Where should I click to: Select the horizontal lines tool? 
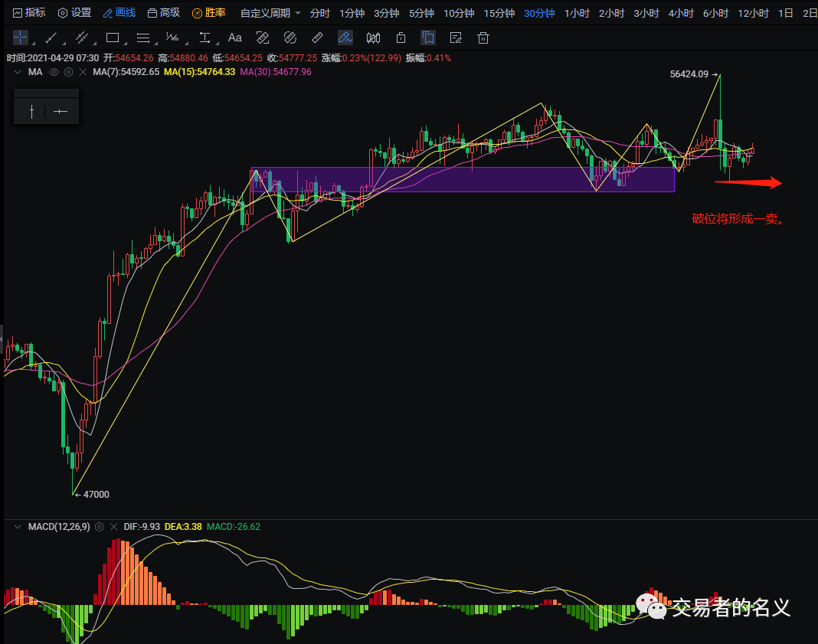coord(143,38)
